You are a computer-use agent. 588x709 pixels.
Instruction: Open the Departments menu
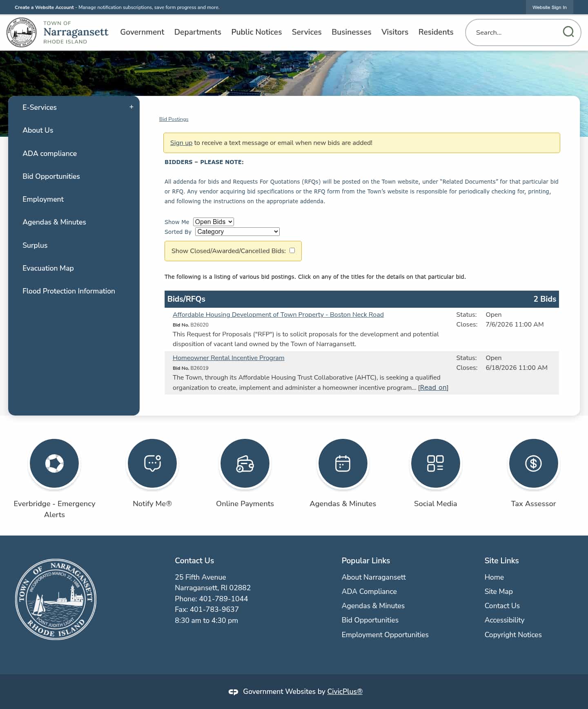(x=198, y=32)
